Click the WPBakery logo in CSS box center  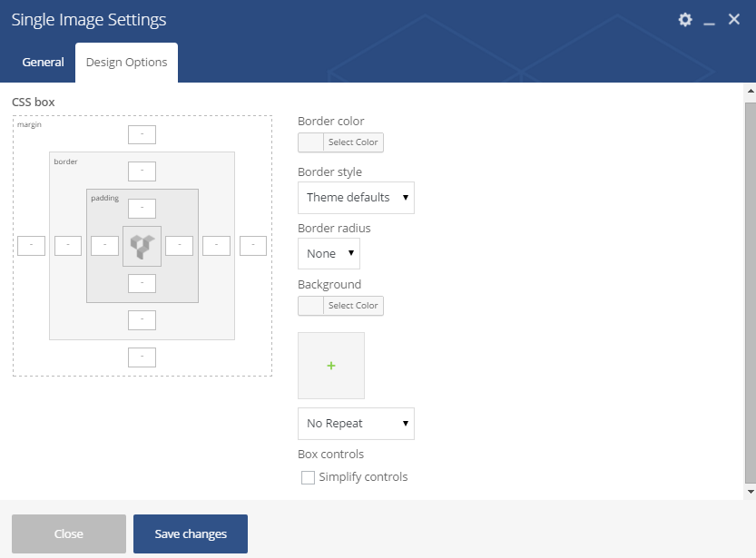[x=142, y=246]
